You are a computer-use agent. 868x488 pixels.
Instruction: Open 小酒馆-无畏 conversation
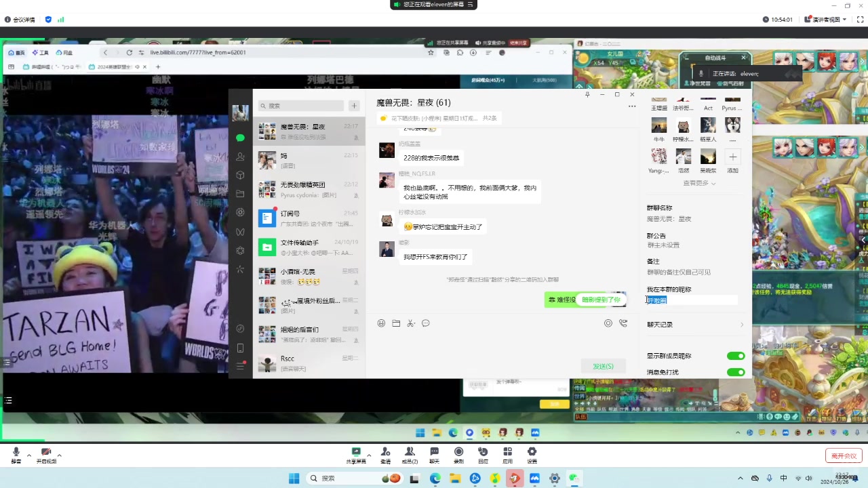(309, 276)
